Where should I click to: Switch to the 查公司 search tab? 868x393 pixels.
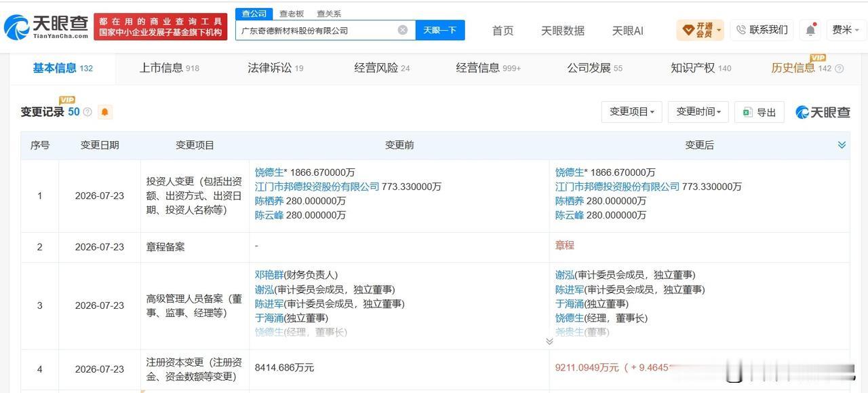click(253, 14)
